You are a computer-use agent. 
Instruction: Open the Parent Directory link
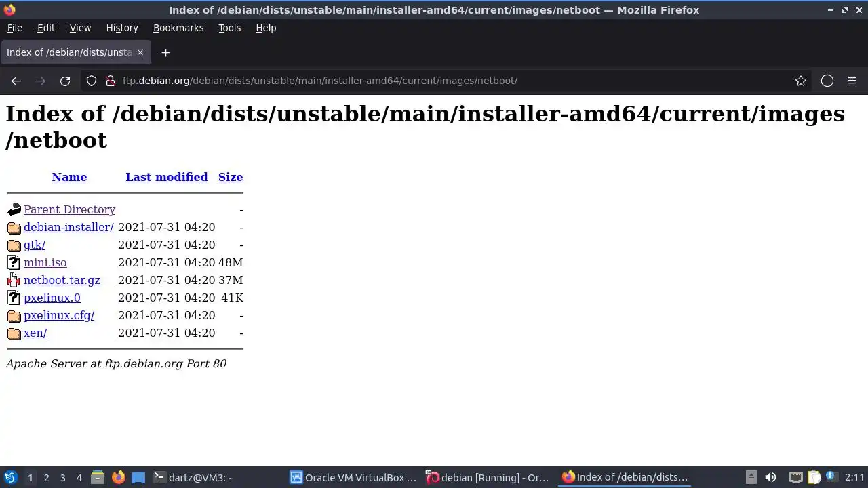(x=69, y=209)
